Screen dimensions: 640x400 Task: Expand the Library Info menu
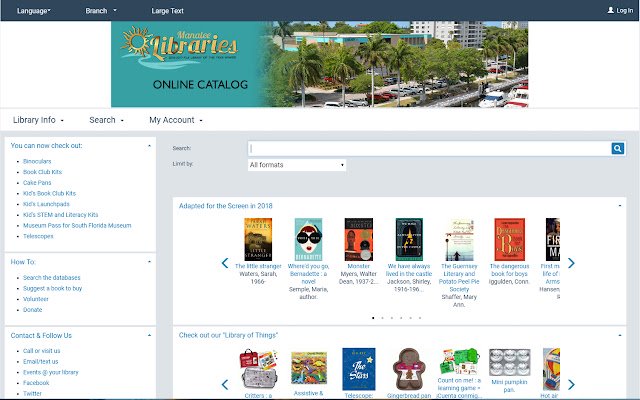[x=38, y=120]
